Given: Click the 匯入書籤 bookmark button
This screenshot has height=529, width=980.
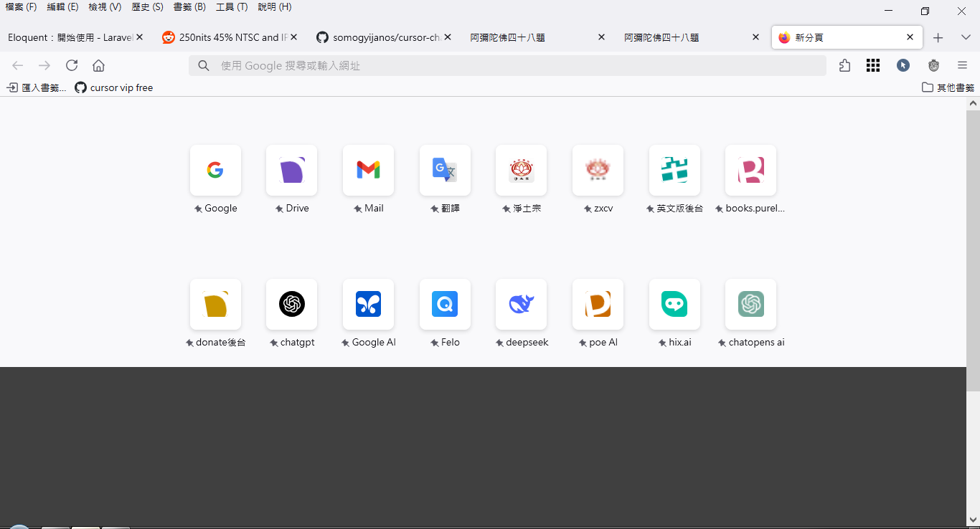Looking at the screenshot, I should point(36,87).
